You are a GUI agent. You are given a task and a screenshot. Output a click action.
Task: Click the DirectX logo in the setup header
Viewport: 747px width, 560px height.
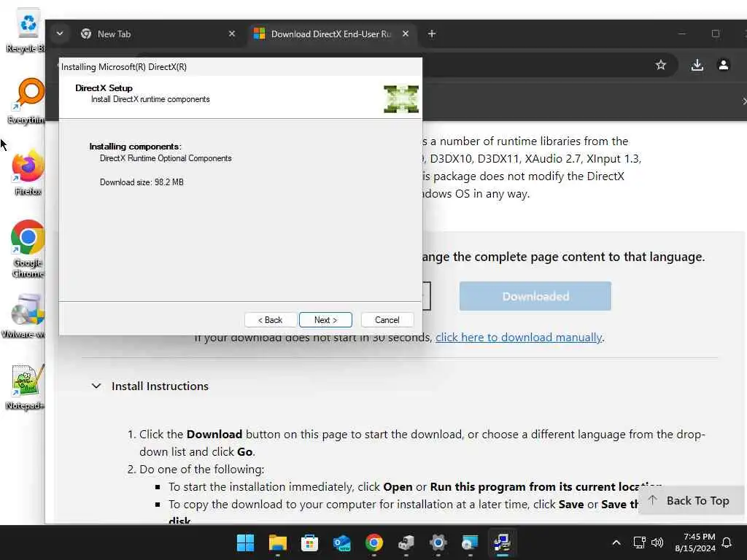[401, 99]
